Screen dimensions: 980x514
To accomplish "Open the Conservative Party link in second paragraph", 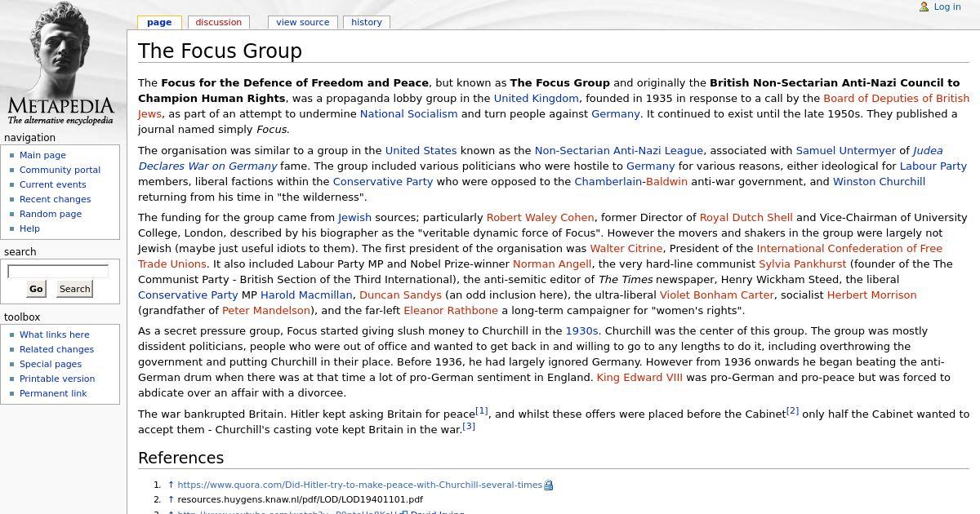I will pos(382,181).
